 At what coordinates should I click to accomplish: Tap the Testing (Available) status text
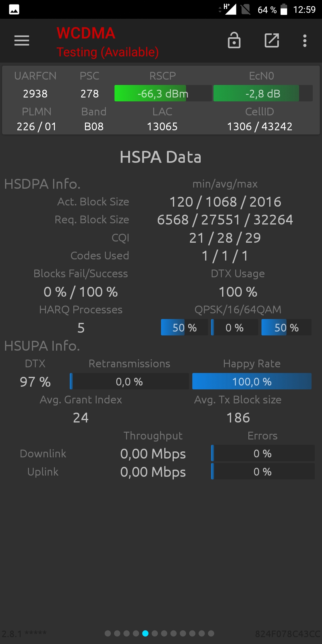click(x=108, y=52)
